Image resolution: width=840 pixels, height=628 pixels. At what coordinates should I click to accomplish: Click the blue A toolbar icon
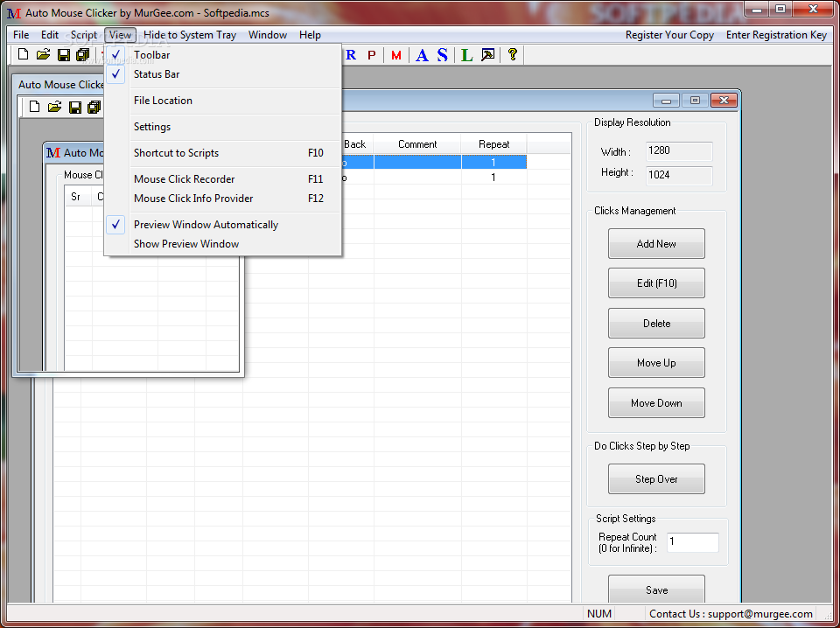[422, 55]
